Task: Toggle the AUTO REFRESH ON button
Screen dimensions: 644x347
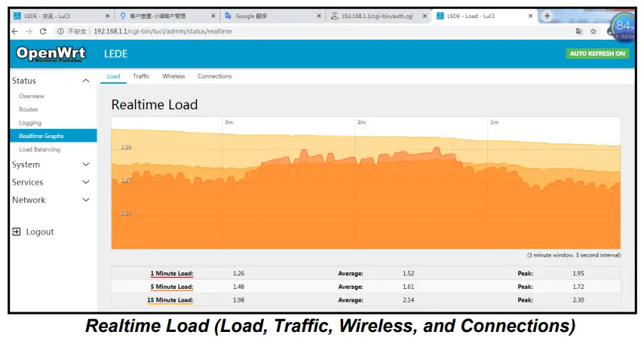Action: 597,54
